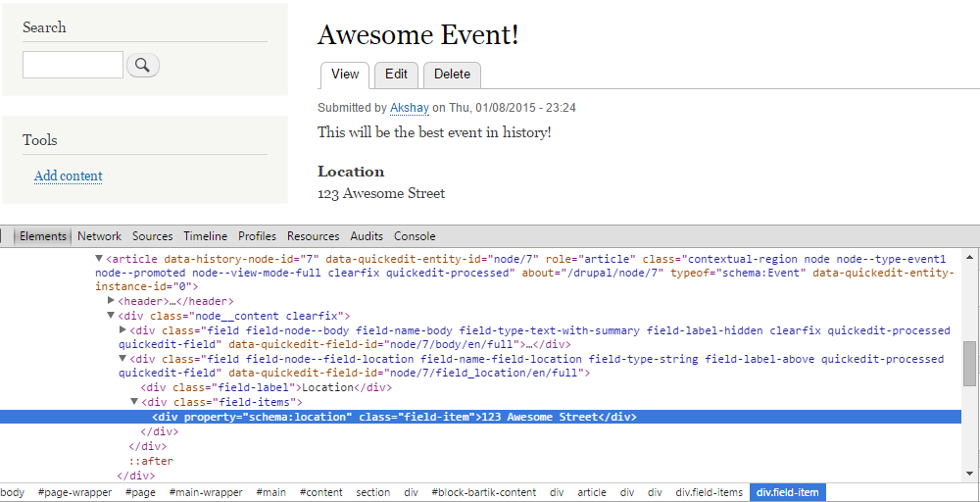The width and height of the screenshot is (980, 502).
Task: Open the Audits panel in DevTools
Action: 367,236
